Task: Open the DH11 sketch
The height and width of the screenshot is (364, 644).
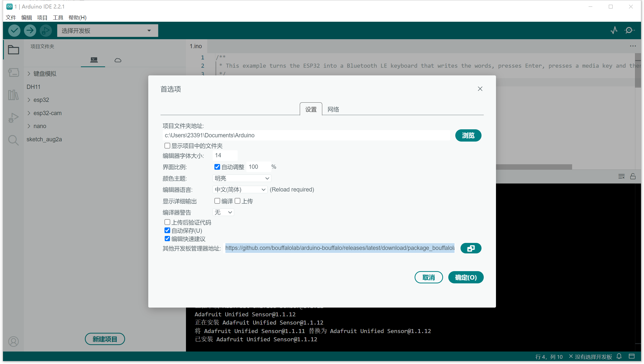Action: pos(33,87)
